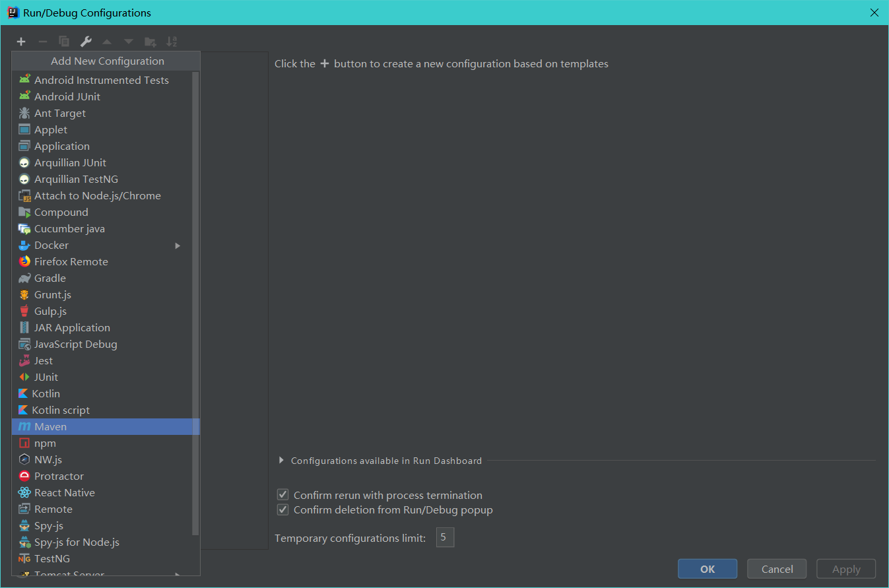Viewport: 889px width, 588px height.
Task: Close the Run/Debug Configurations dialog
Action: pos(874,13)
